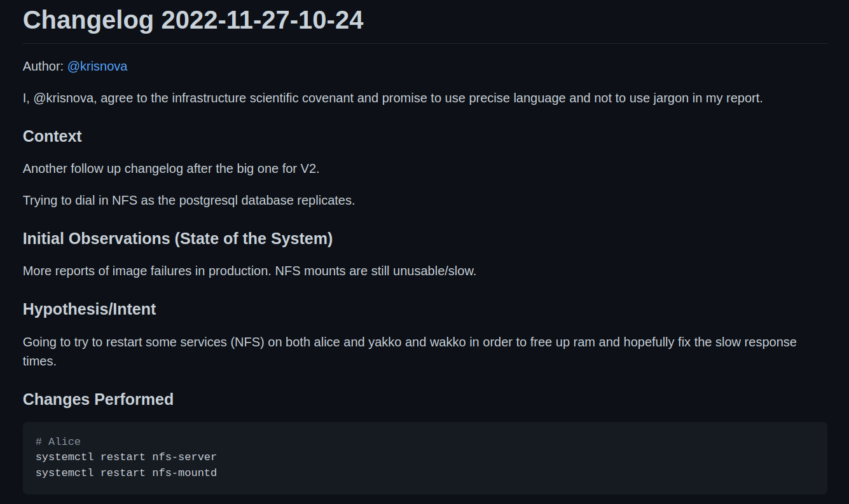Open the @krisnova author profile link
This screenshot has width=849, height=504.
(x=97, y=66)
